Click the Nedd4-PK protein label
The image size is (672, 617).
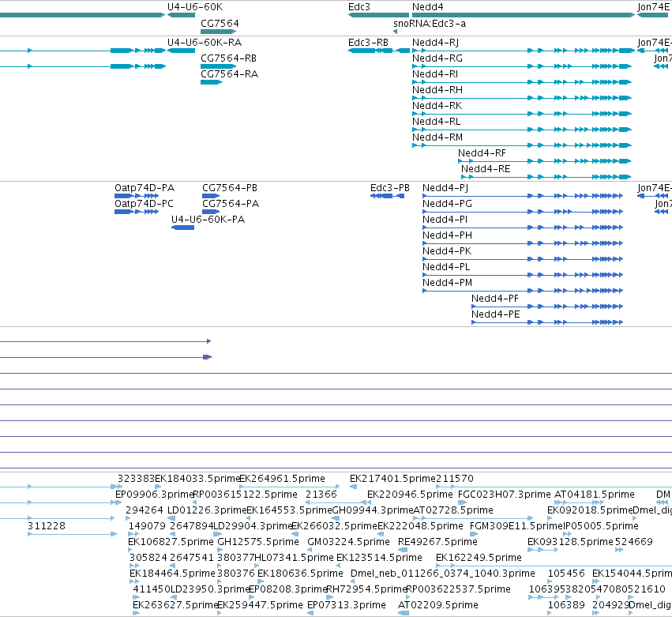[x=447, y=251]
